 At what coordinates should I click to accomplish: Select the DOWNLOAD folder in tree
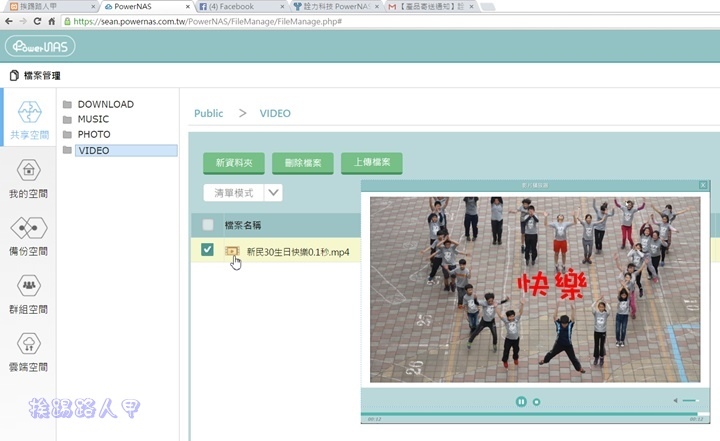pyautogui.click(x=105, y=104)
